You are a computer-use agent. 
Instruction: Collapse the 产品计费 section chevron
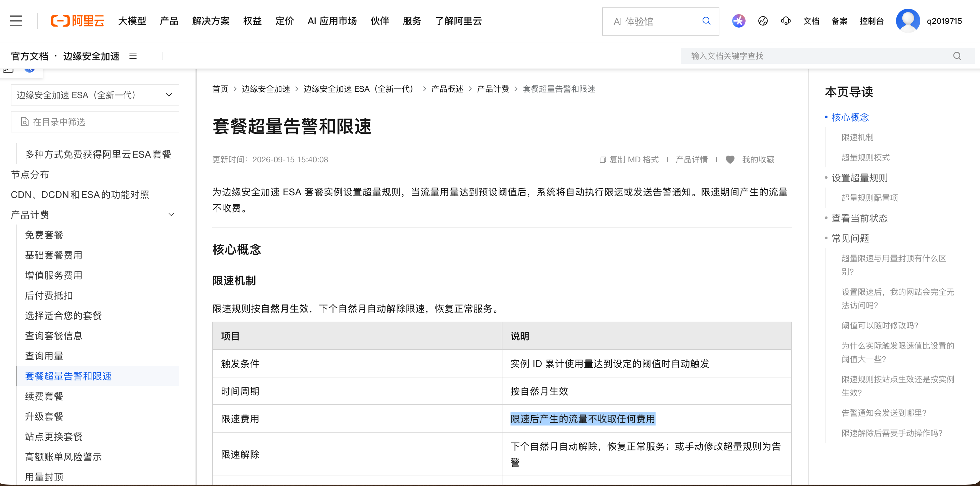[171, 215]
